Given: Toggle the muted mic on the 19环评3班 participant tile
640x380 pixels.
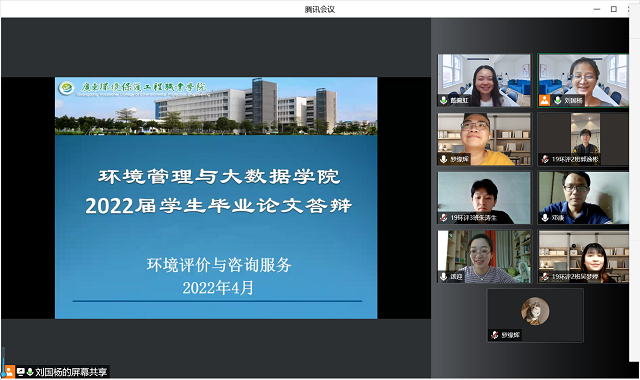Looking at the screenshot, I should (444, 218).
